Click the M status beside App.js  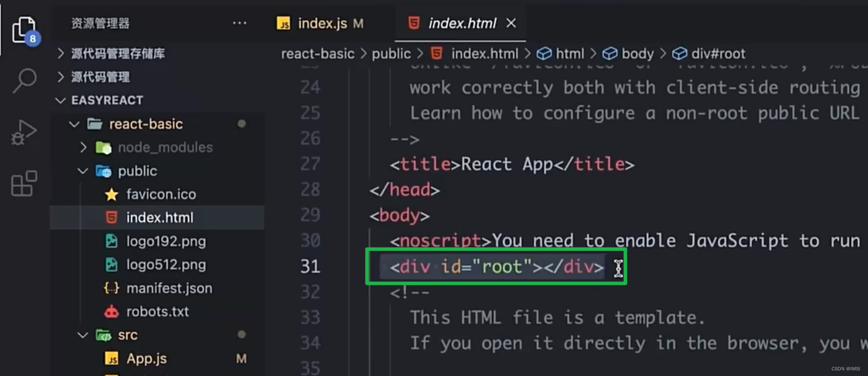pos(241,359)
